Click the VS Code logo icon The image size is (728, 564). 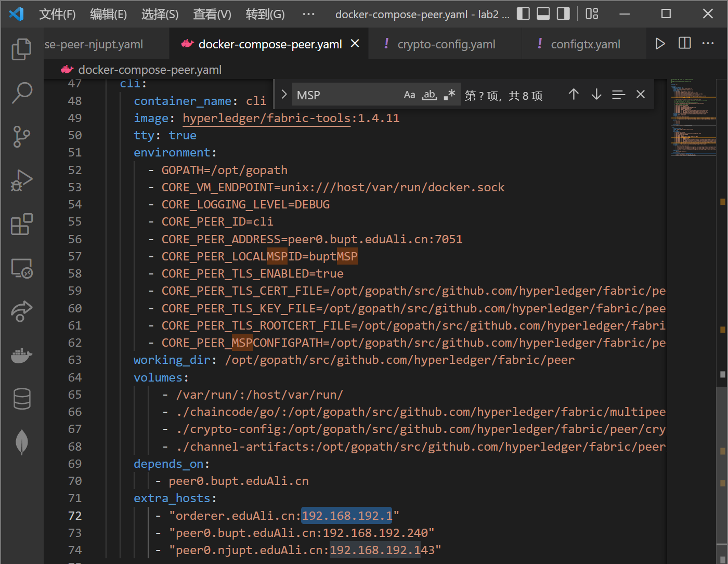coord(16,14)
